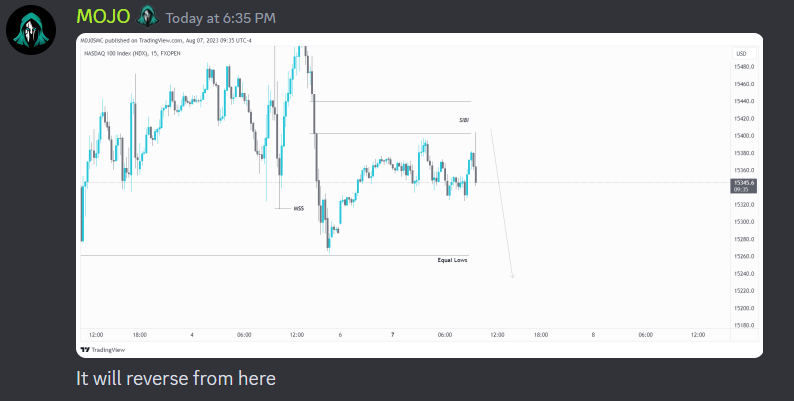Click the SIBI annotation on the chart
The width and height of the screenshot is (794, 401).
click(463, 120)
